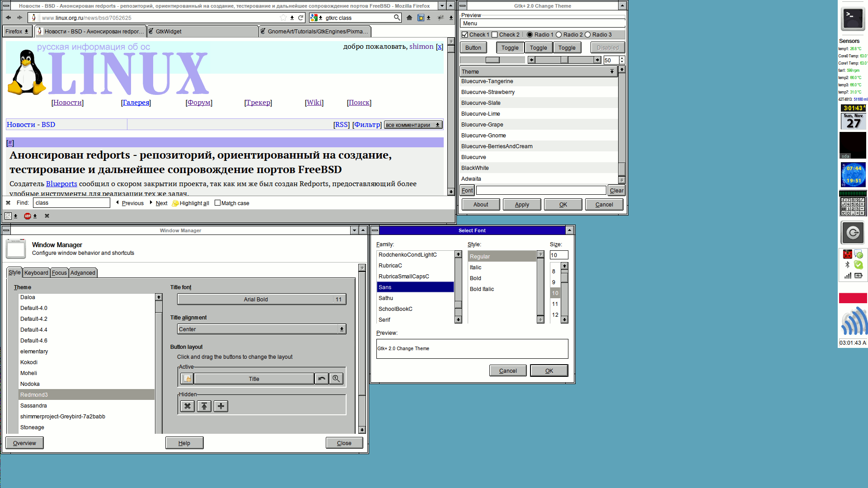Click the Adblock Plus icon
Screen dimensions: 868x488
[x=28, y=216]
